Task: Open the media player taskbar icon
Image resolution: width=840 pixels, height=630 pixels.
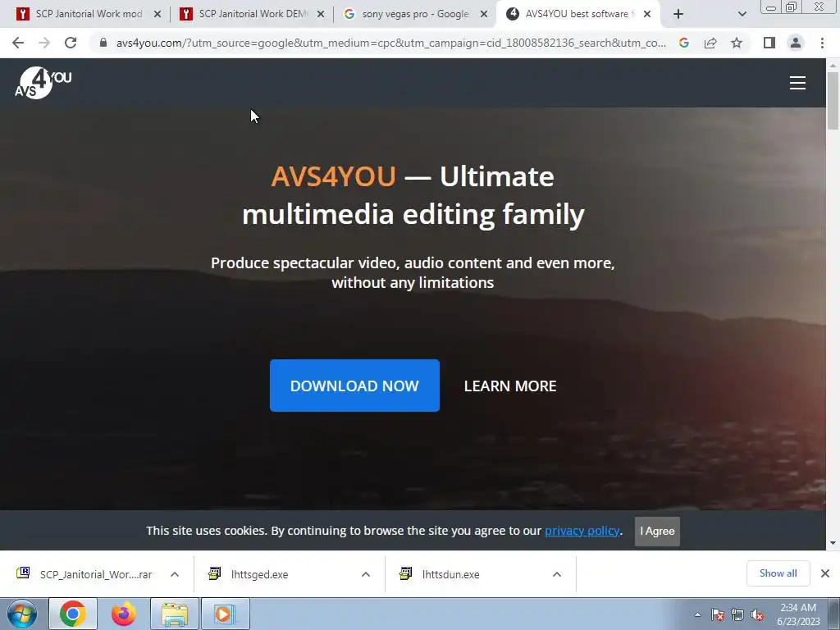Action: [225, 614]
